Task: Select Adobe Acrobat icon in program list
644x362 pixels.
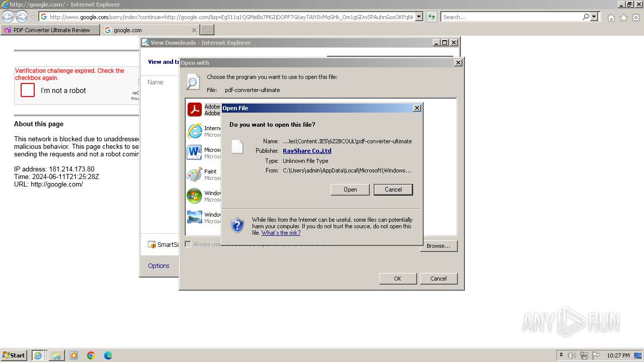Action: coord(194,110)
